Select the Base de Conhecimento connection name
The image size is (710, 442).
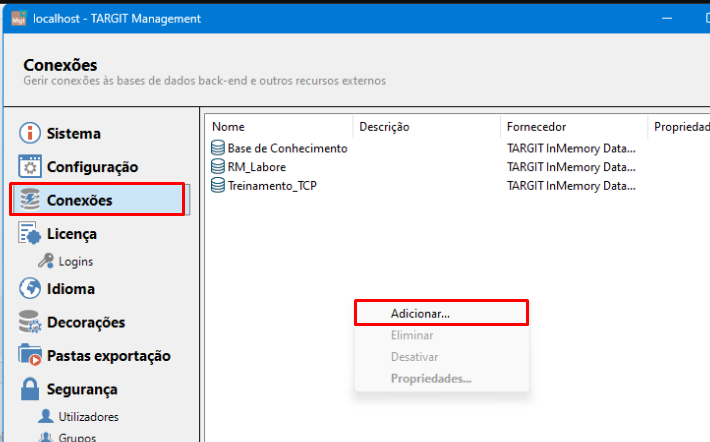coord(288,149)
